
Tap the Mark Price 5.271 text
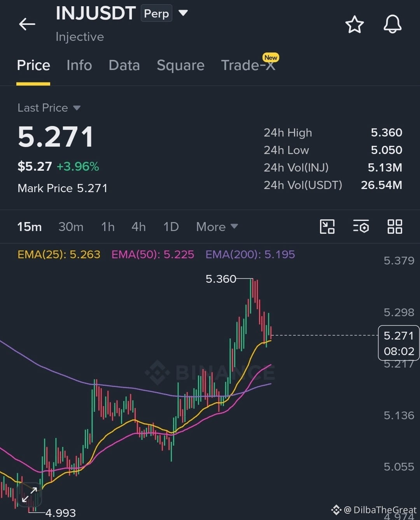pyautogui.click(x=62, y=188)
